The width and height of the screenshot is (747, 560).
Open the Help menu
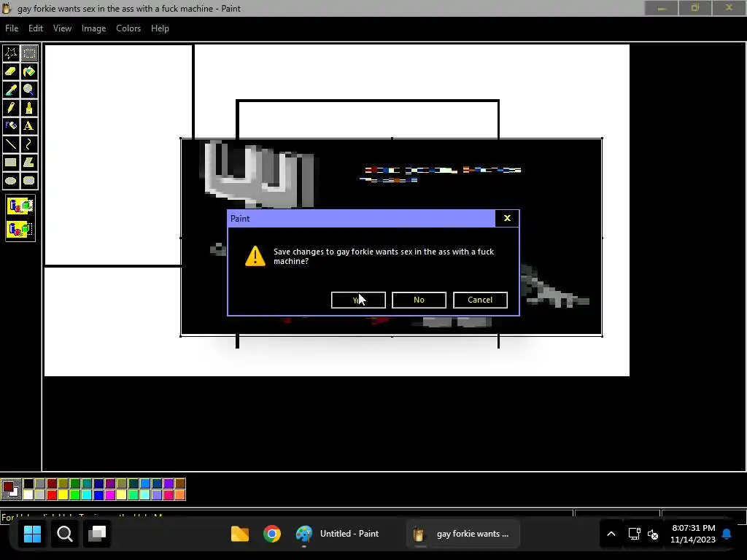click(x=160, y=28)
